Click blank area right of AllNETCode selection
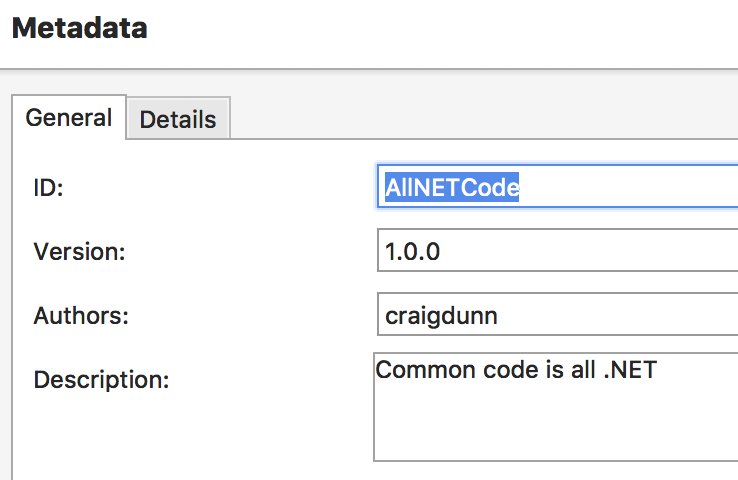738x480 pixels. coord(630,187)
